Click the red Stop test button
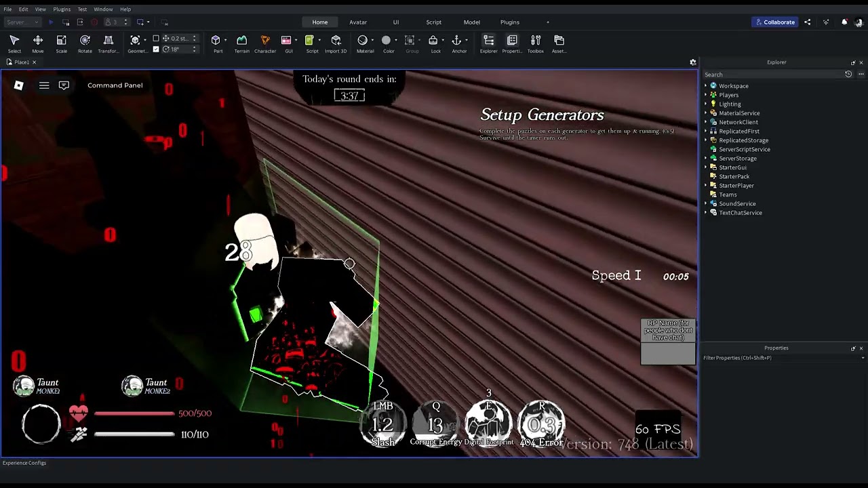Screen dimensions: 868x488 (94, 22)
